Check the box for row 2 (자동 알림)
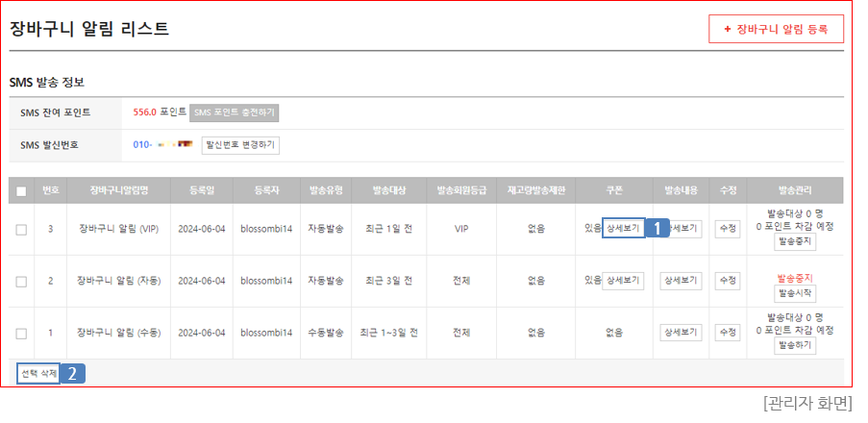Viewport: 868px width, 423px height. [21, 281]
